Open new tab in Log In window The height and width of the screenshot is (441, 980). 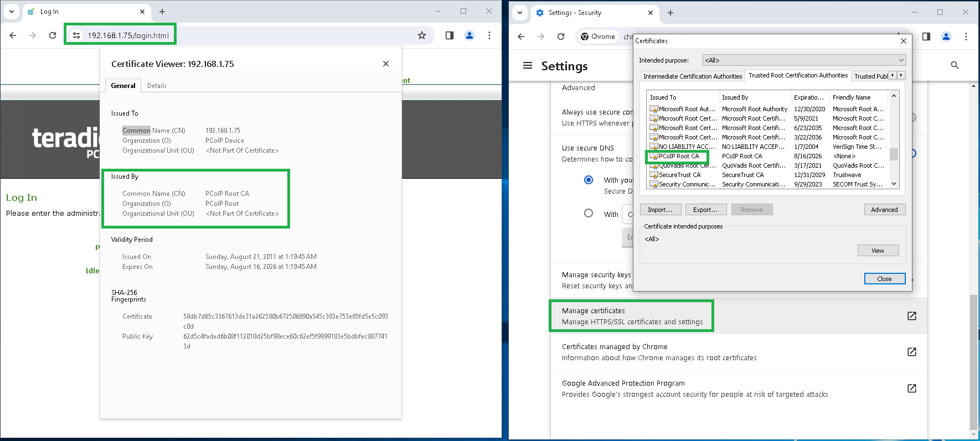click(162, 12)
